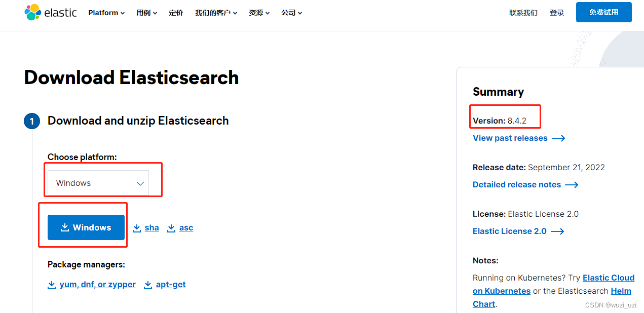
Task: Click the Elastic logo
Action: 50,12
